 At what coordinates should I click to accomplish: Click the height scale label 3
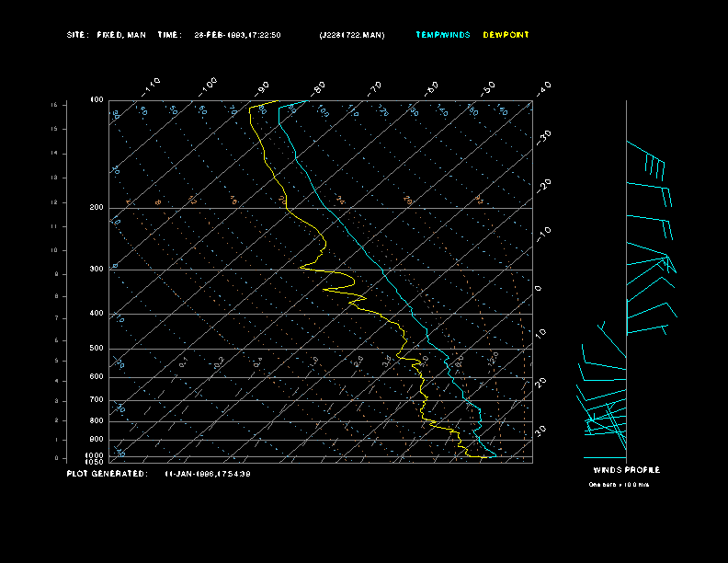57,401
